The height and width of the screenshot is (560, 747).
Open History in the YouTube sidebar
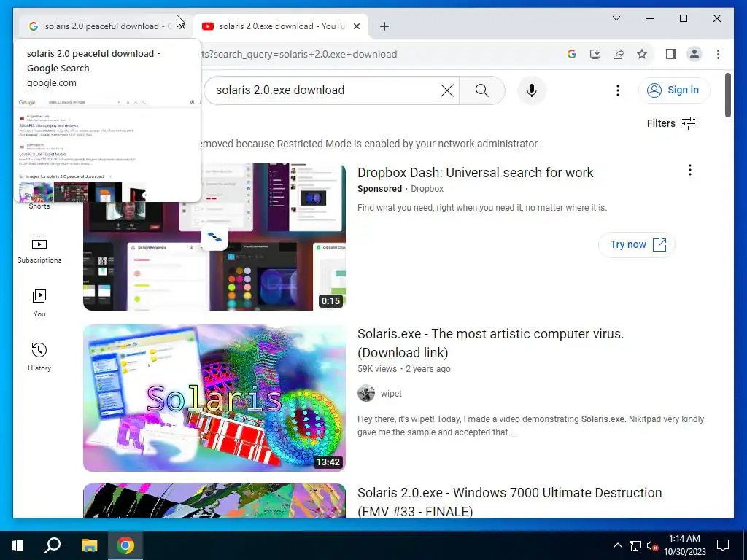39,357
